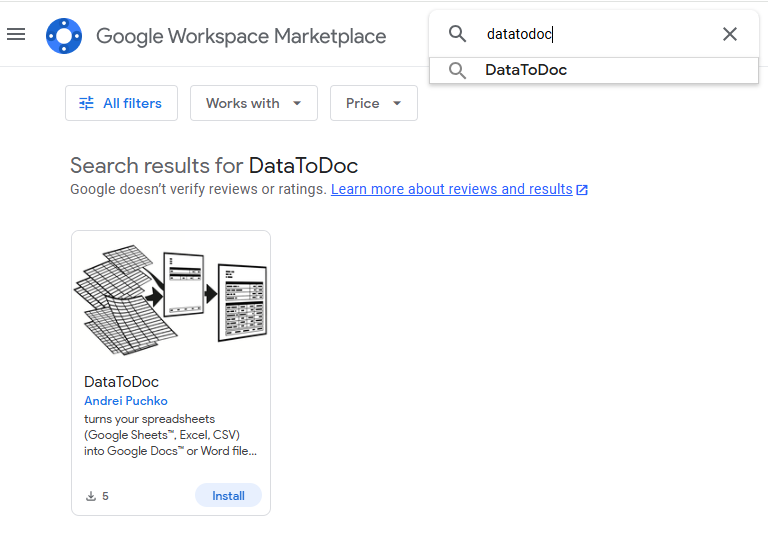Click the sliders icon in All filters

86,103
